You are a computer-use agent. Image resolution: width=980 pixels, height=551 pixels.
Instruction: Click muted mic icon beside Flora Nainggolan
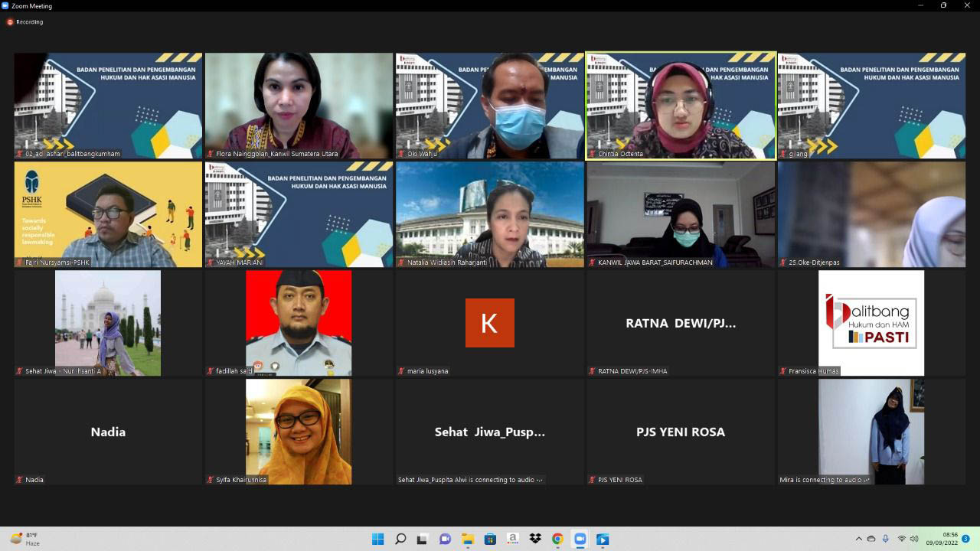(x=211, y=154)
